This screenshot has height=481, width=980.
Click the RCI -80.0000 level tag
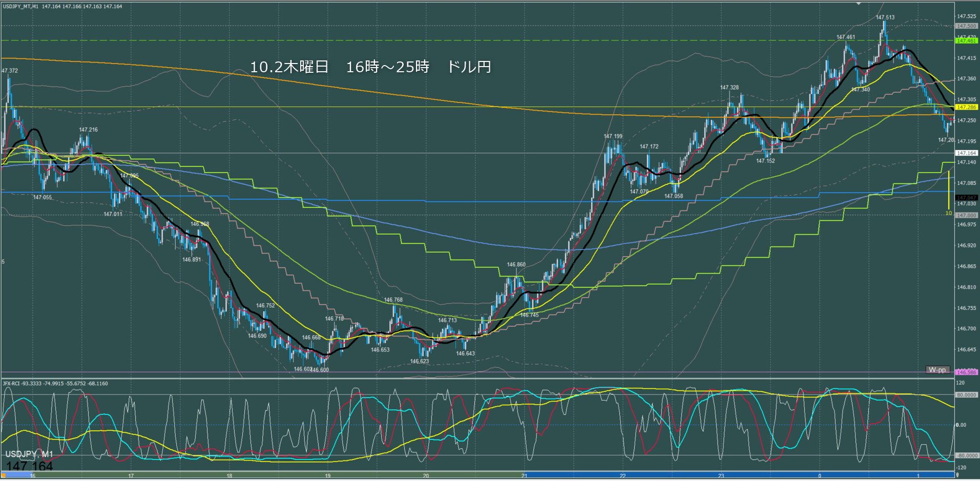click(x=966, y=455)
